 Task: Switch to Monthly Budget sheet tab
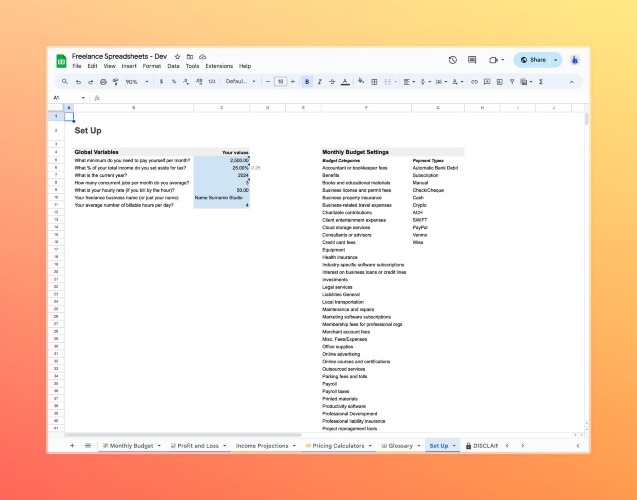[131, 446]
